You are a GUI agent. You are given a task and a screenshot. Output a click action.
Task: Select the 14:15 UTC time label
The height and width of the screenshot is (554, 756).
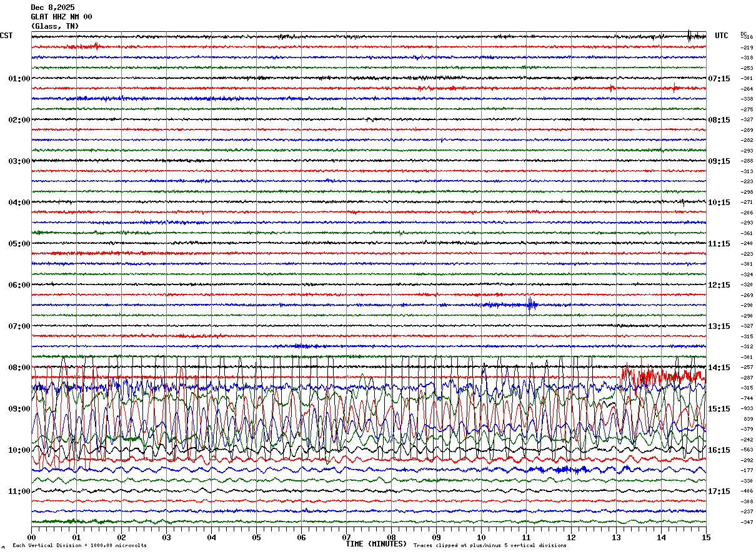719,368
